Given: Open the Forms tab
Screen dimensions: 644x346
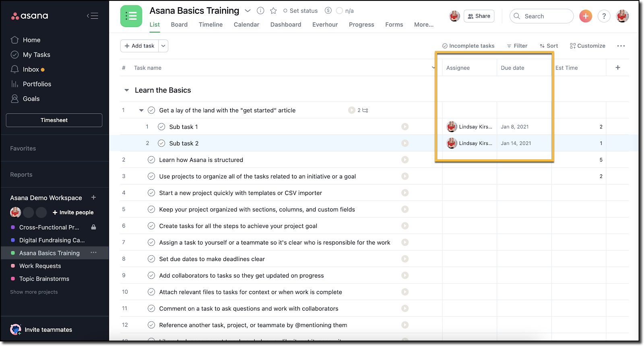Looking at the screenshot, I should point(394,25).
